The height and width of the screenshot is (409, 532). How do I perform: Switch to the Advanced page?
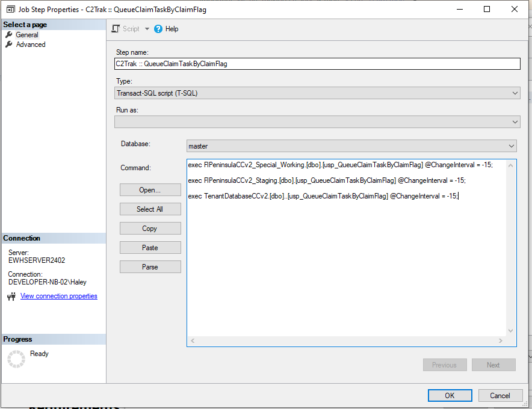point(29,44)
